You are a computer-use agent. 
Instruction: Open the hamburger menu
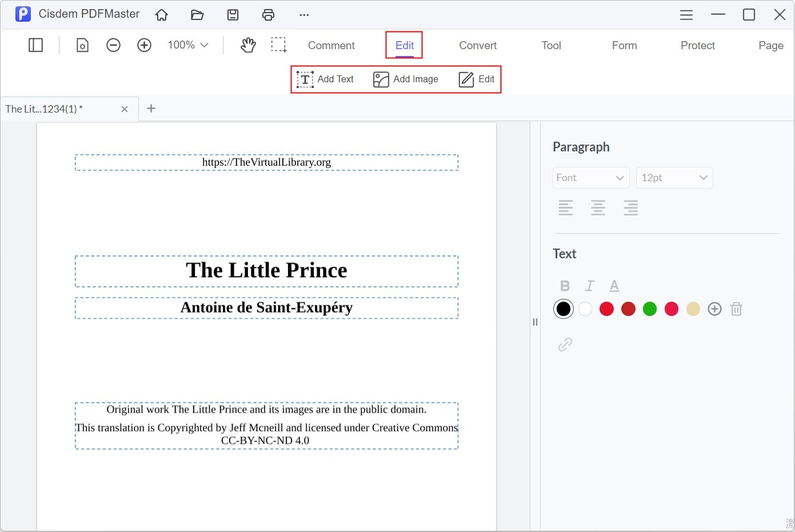pos(686,14)
